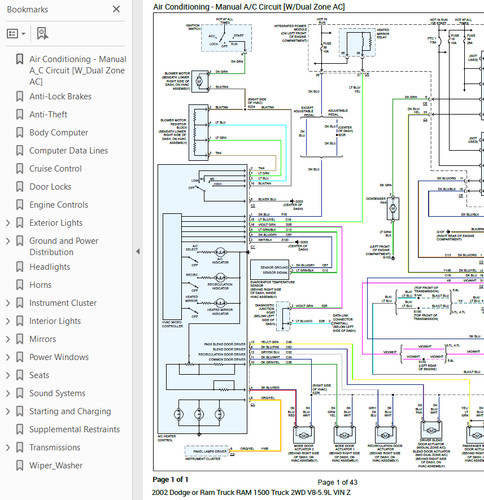Image resolution: width=484 pixels, height=500 pixels.
Task: Click the 'Page 1 of 43' page indicator
Action: click(337, 482)
